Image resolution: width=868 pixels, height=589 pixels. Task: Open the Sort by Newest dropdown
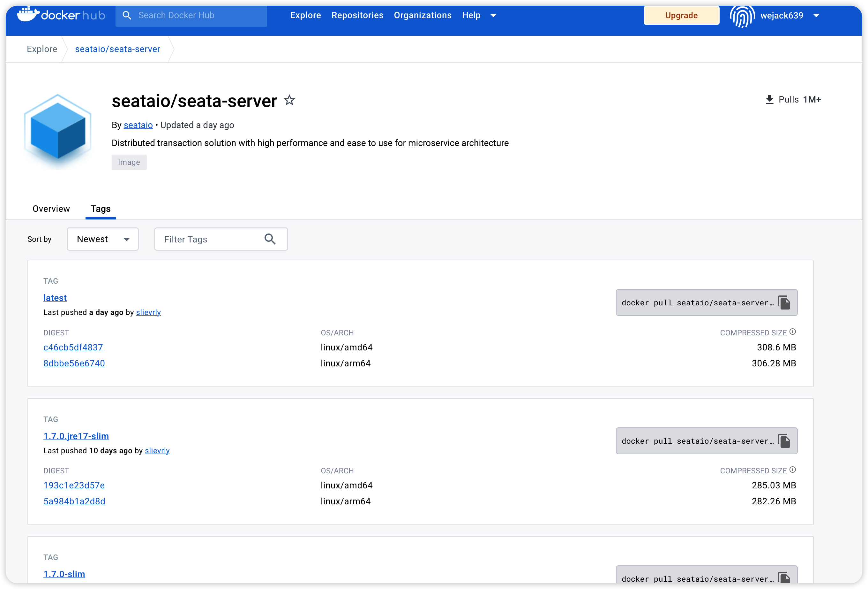[103, 239]
